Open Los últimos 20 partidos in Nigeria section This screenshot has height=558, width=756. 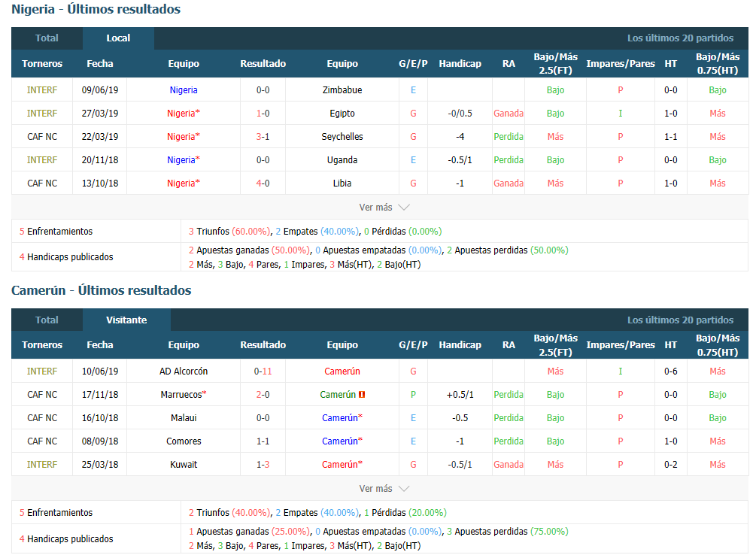(680, 38)
